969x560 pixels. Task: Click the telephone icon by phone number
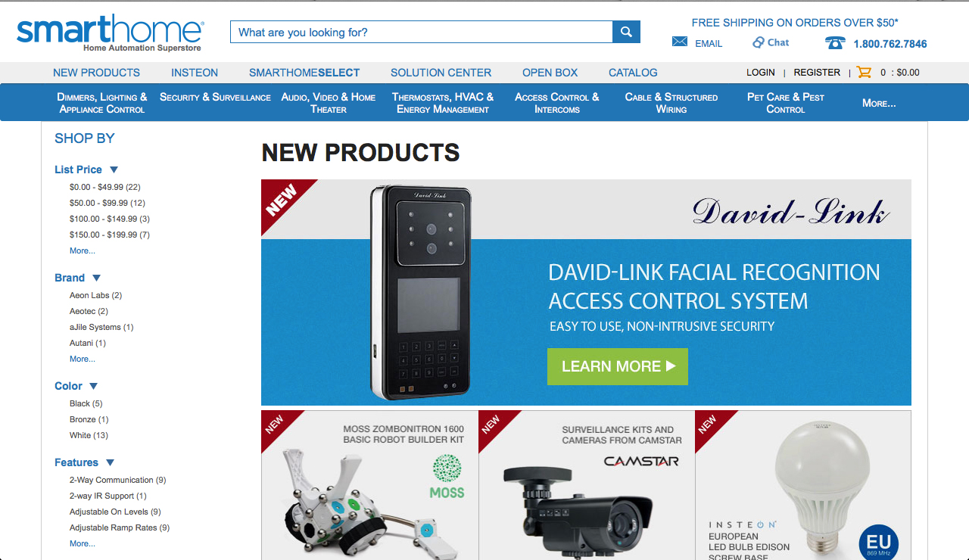[x=835, y=43]
